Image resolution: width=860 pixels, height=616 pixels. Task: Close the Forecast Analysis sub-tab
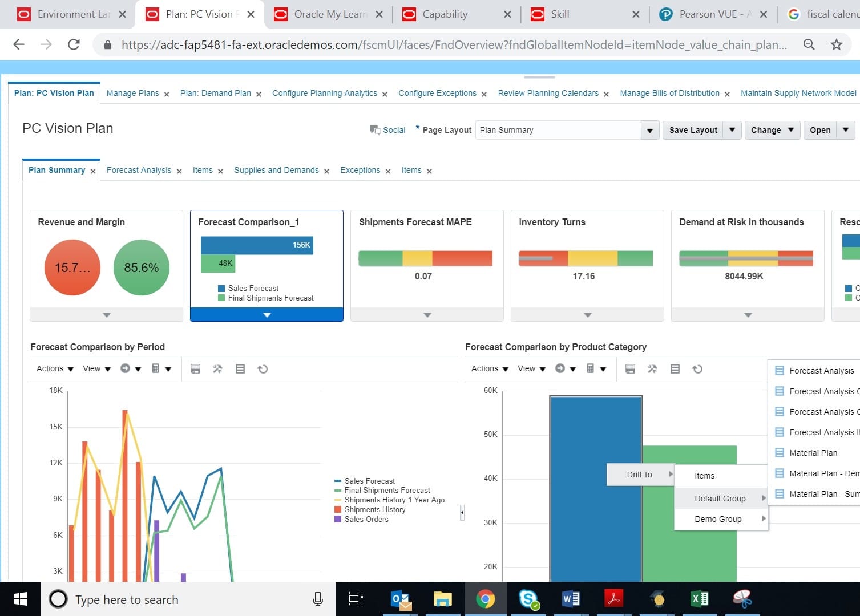click(x=179, y=171)
